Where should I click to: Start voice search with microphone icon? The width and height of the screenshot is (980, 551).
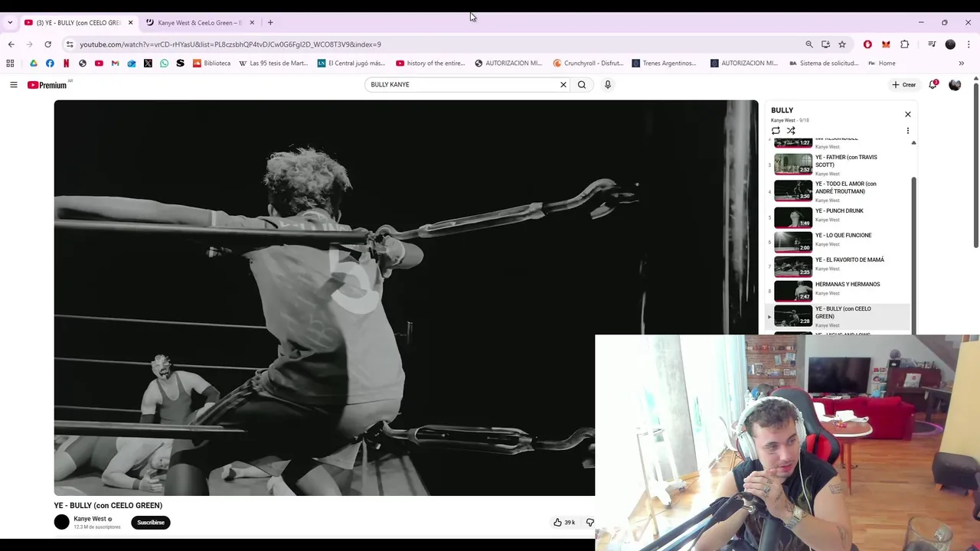point(608,85)
